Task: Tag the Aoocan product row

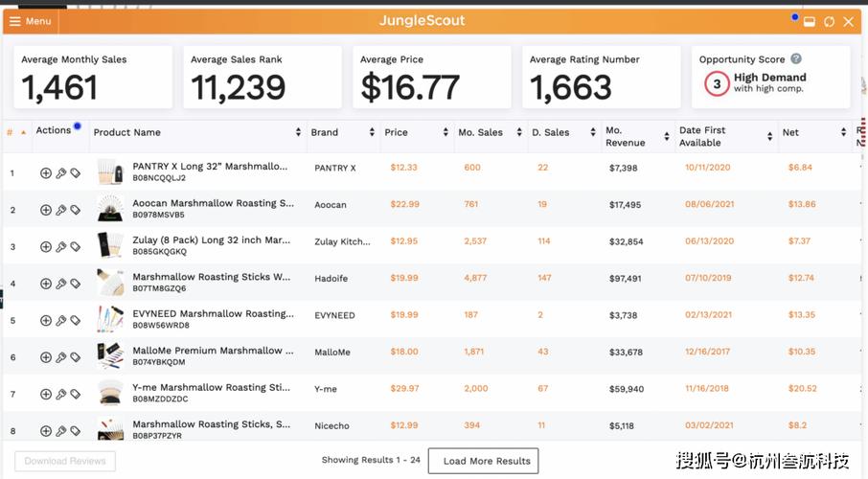Action: [76, 210]
